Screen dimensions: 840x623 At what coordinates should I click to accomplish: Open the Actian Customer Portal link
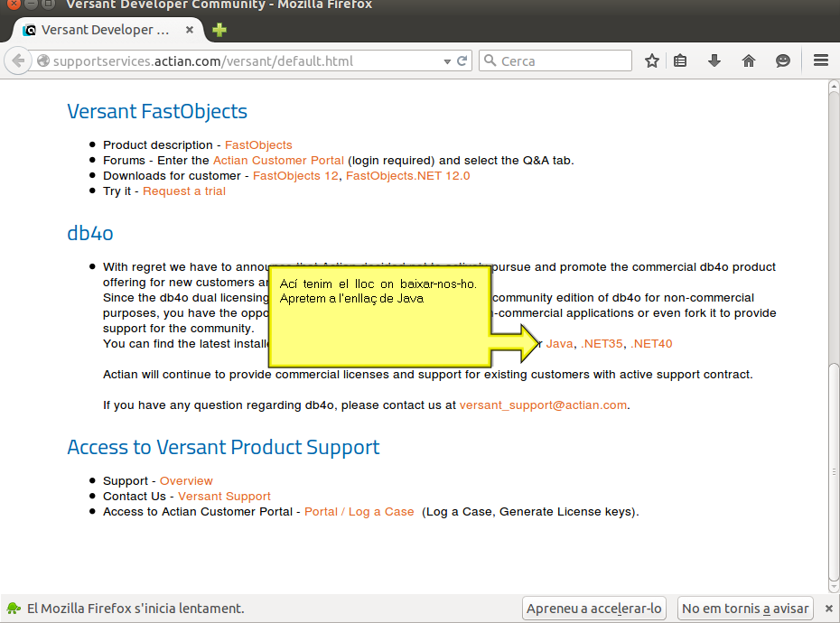(x=278, y=160)
